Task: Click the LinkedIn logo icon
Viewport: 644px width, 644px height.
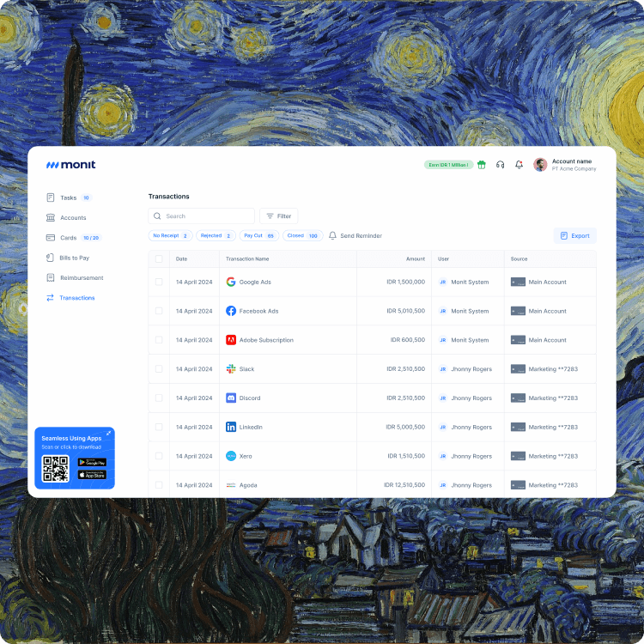Action: (x=231, y=427)
